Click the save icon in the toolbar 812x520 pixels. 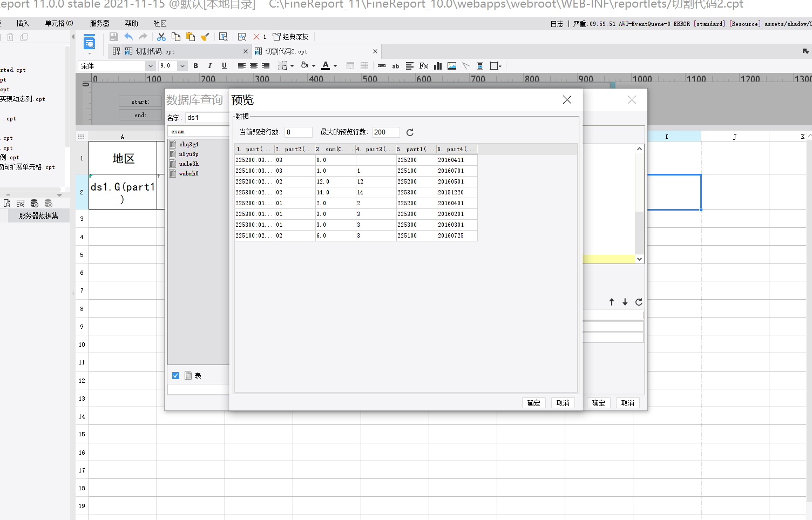coord(113,37)
